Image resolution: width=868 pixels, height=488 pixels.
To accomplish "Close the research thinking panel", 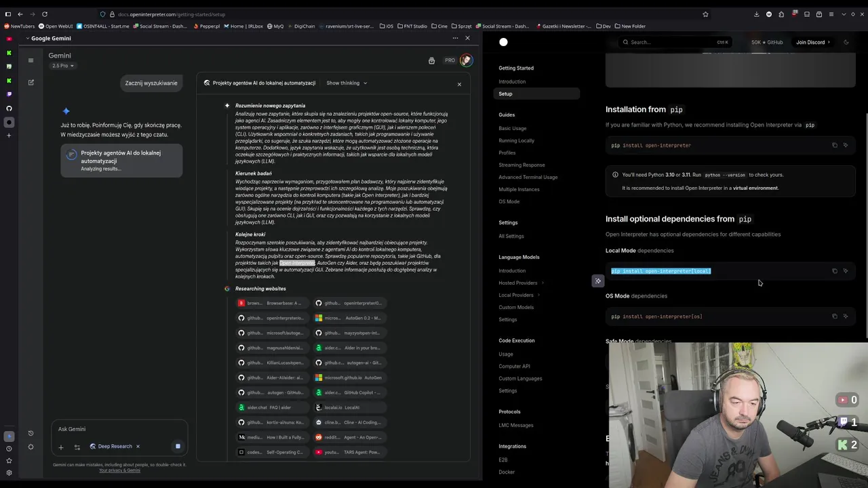I will coord(459,84).
